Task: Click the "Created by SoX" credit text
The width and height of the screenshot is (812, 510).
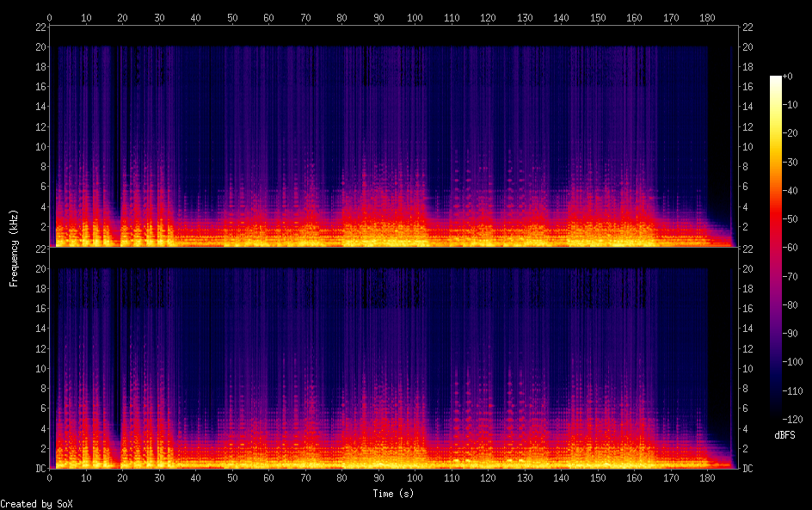Action: pos(36,504)
